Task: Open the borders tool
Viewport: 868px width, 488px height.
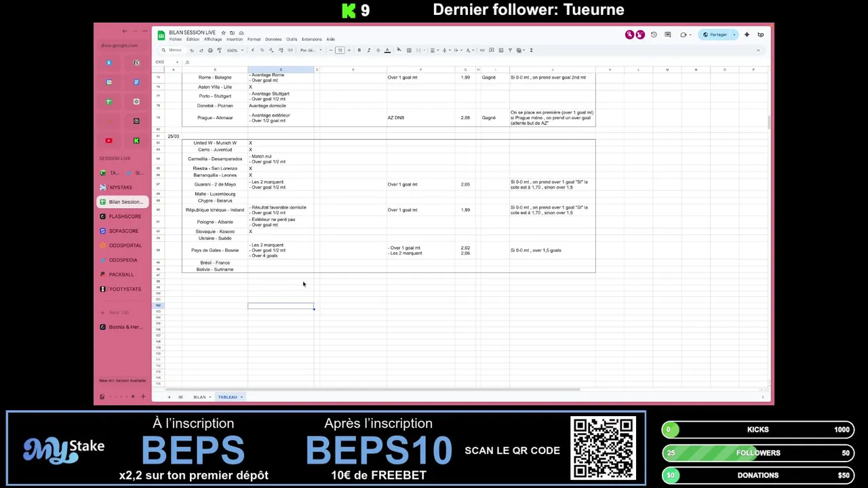Action: click(408, 50)
